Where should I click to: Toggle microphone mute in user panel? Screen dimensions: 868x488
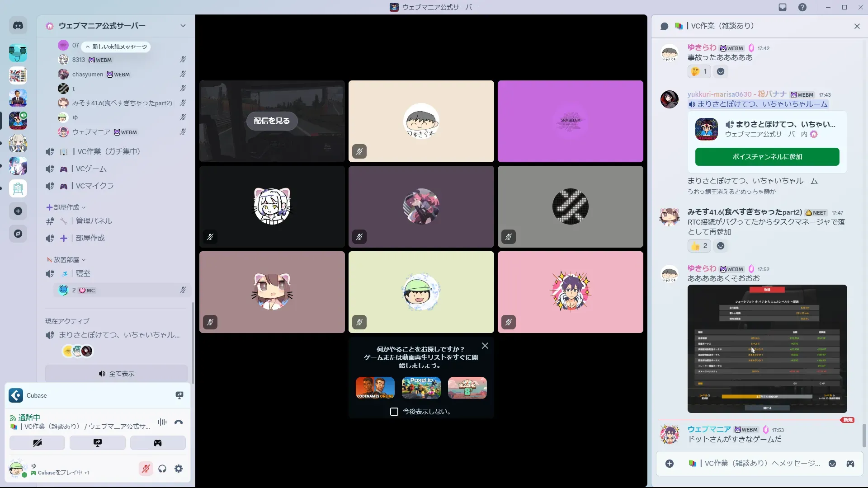pyautogui.click(x=146, y=469)
